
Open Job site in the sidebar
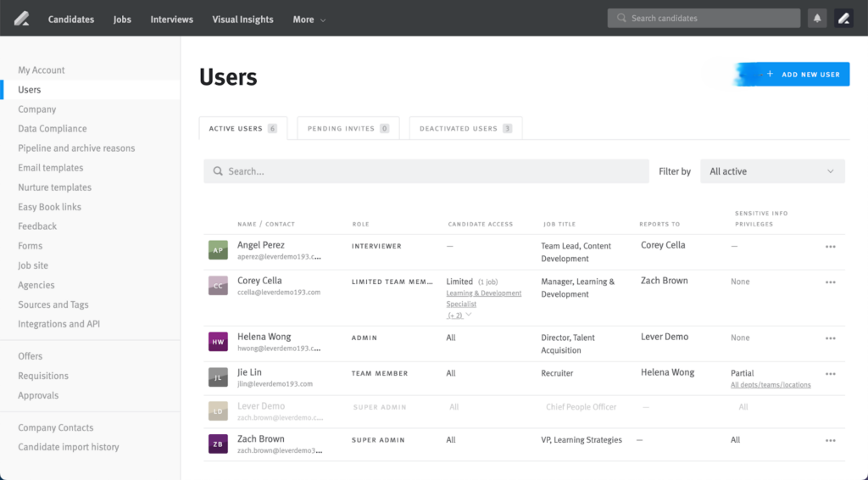pyautogui.click(x=33, y=265)
